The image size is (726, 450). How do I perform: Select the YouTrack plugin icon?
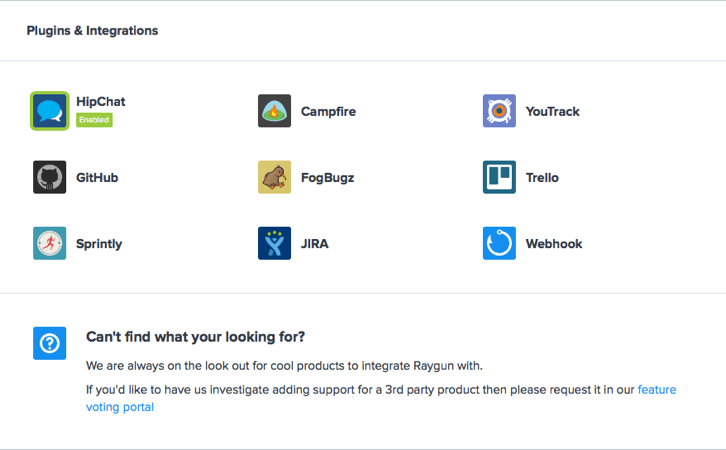(x=499, y=111)
